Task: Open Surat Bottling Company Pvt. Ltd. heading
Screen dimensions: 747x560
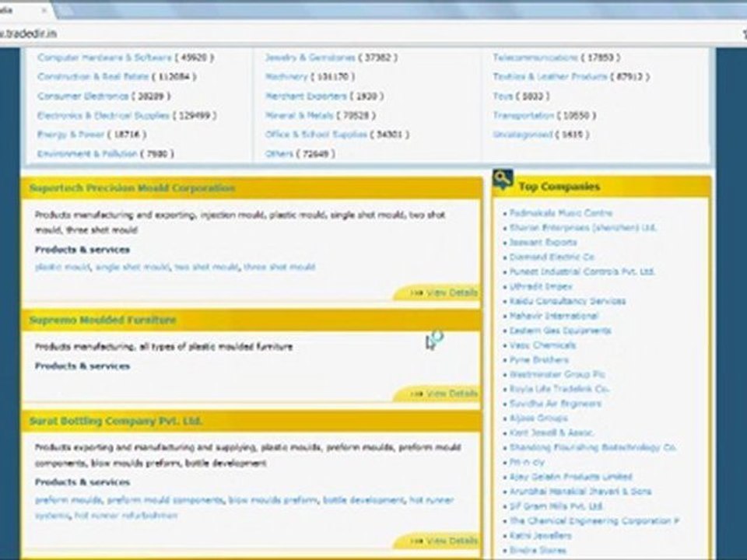Action: point(116,422)
